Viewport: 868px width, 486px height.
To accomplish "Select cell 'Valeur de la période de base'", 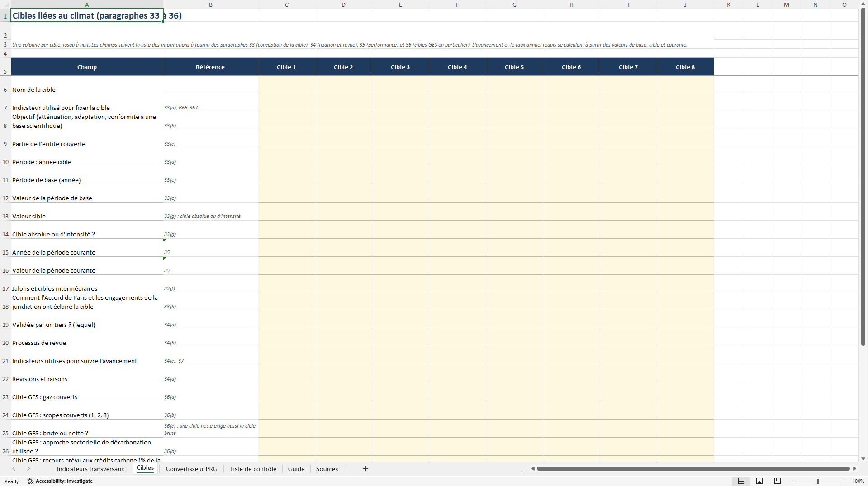I will coord(87,193).
